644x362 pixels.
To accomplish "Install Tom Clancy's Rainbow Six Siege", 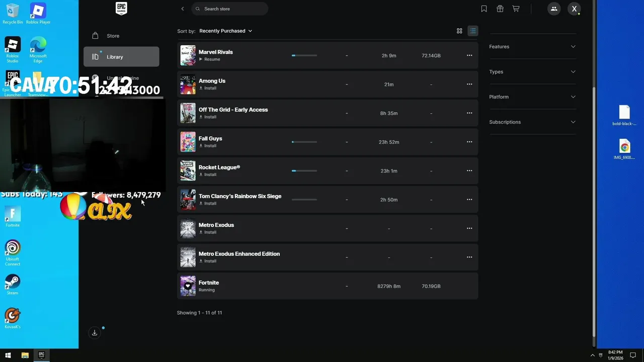I will coord(208,204).
